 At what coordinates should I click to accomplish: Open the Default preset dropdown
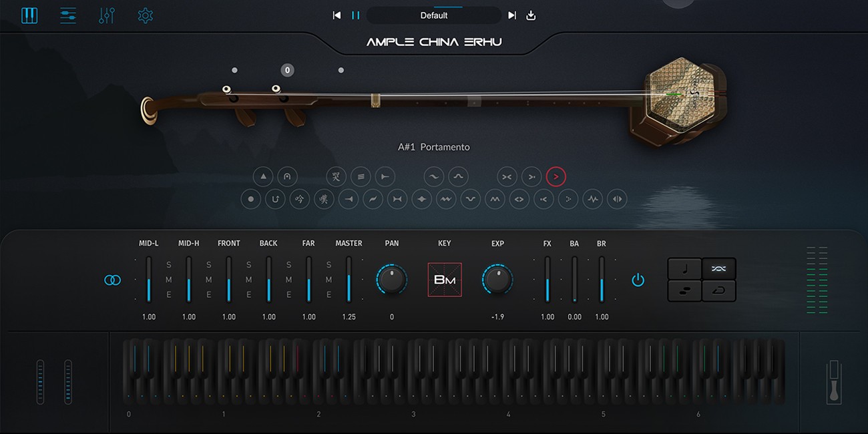[434, 15]
